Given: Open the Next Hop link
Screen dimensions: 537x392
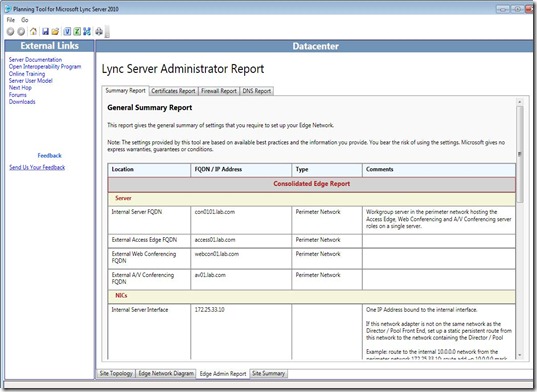Looking at the screenshot, I should pyautogui.click(x=20, y=88).
